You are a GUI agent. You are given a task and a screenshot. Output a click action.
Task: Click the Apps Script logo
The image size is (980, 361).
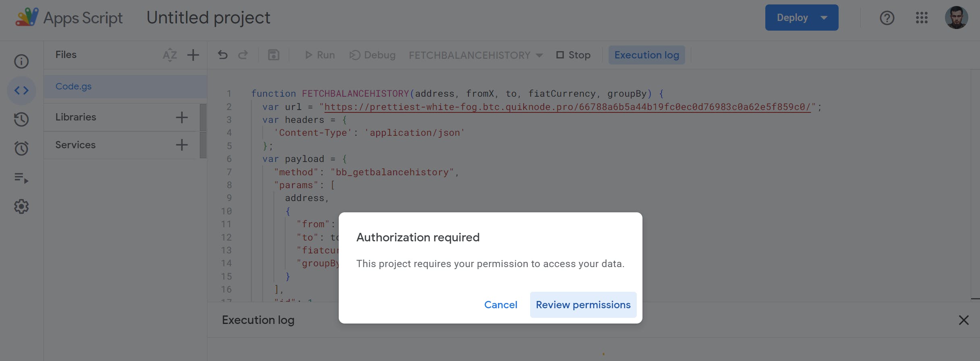(27, 17)
